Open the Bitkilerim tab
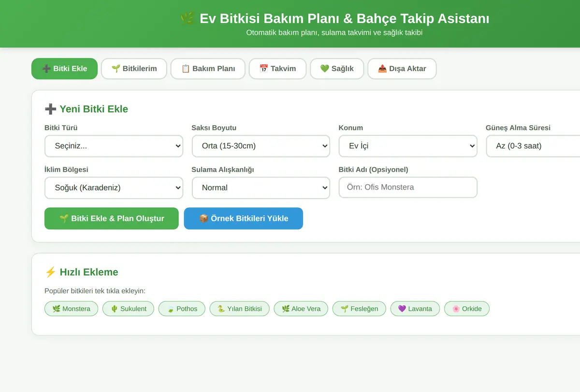 coord(134,69)
